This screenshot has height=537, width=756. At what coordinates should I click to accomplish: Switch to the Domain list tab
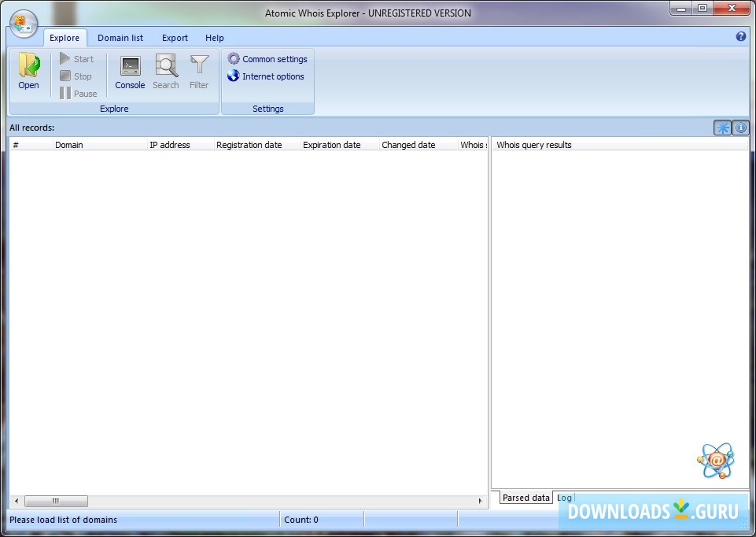point(120,37)
